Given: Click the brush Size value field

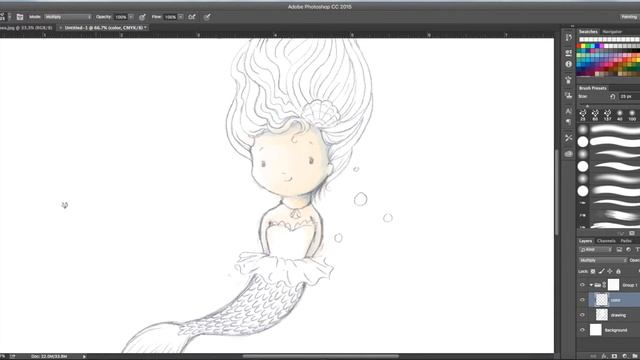Looking at the screenshot, I should tap(629, 97).
